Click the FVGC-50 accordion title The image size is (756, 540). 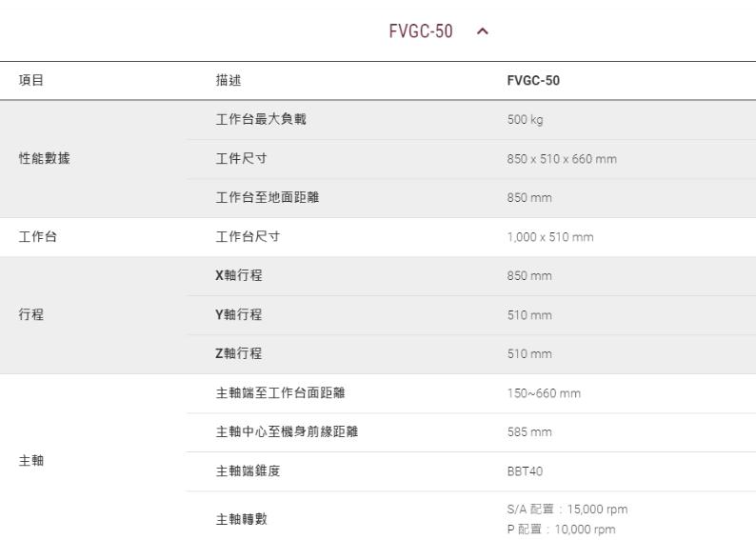(x=420, y=32)
